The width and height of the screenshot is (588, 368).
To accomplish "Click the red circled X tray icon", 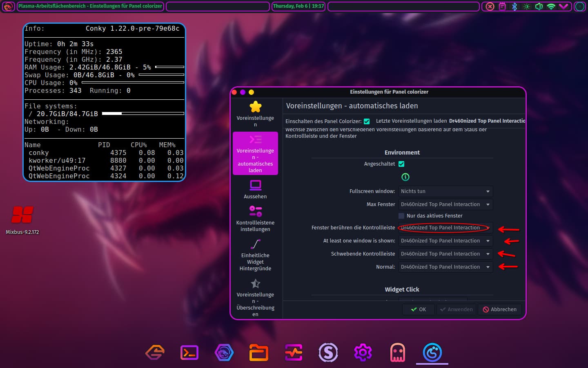I will point(490,6).
